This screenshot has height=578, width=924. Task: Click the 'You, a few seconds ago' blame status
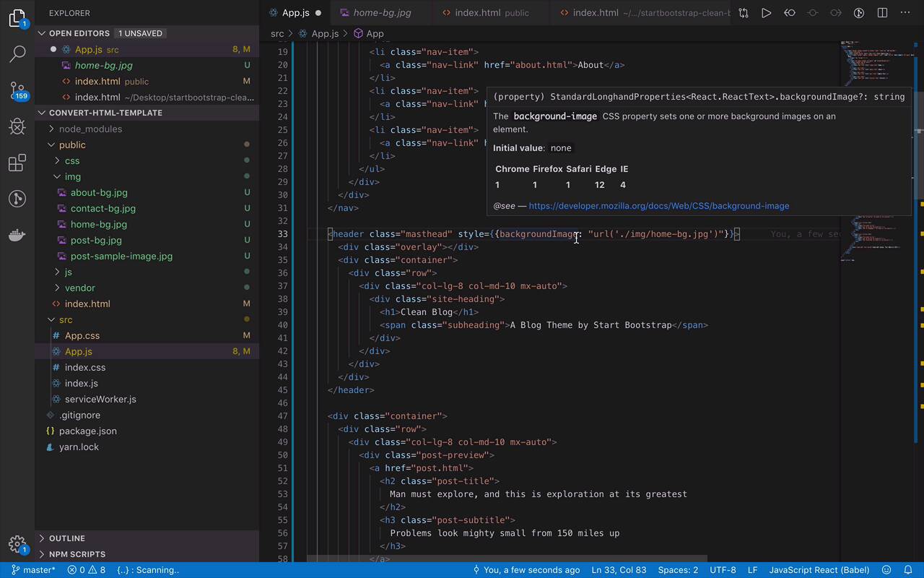pos(526,570)
